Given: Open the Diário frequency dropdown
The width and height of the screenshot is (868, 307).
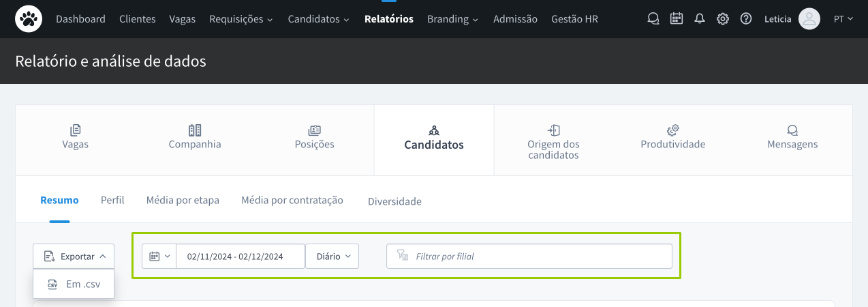Looking at the screenshot, I should [x=332, y=257].
